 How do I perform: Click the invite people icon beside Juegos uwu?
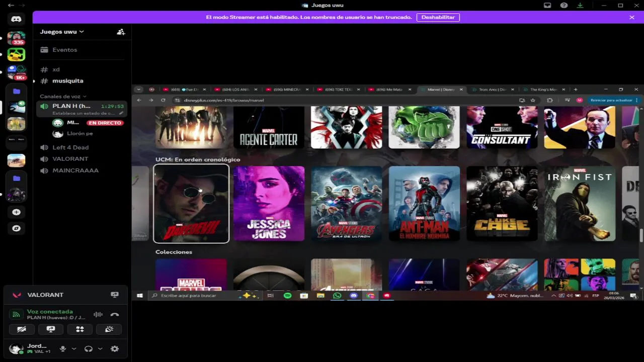(x=121, y=32)
